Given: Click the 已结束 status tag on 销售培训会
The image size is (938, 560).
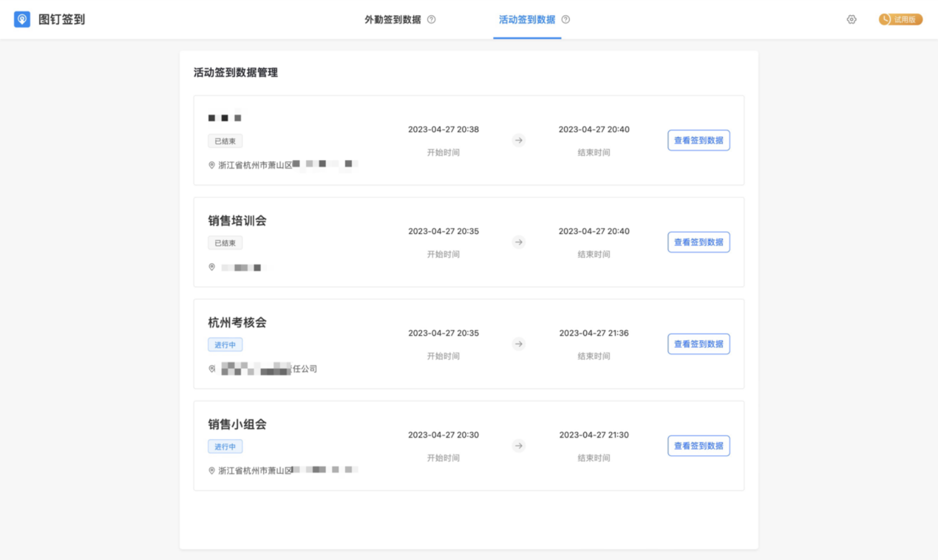Looking at the screenshot, I should [x=225, y=243].
